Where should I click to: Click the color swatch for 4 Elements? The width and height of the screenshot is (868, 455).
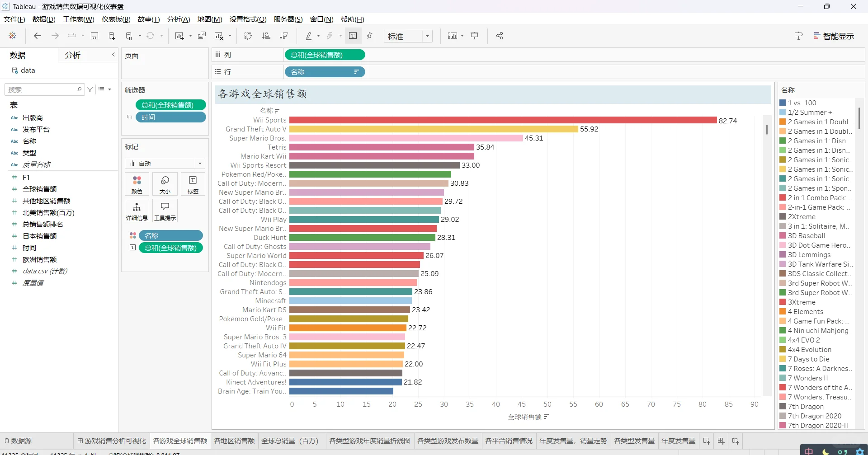[783, 312]
